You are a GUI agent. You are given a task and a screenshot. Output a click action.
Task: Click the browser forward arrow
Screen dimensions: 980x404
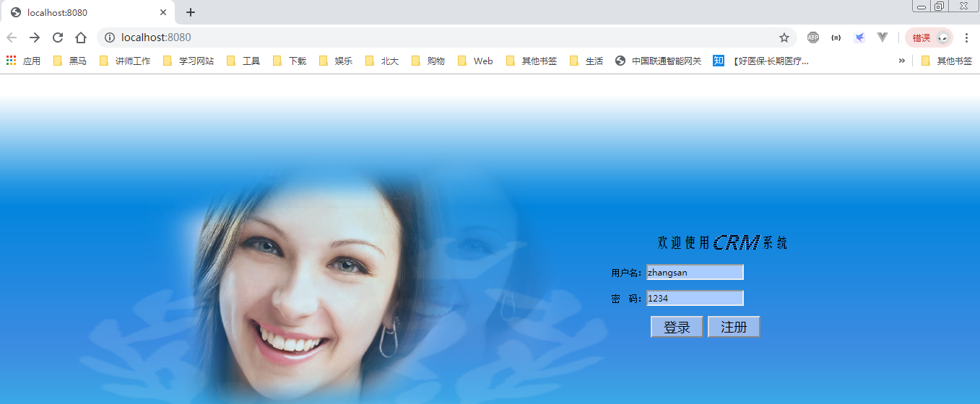[x=35, y=38]
